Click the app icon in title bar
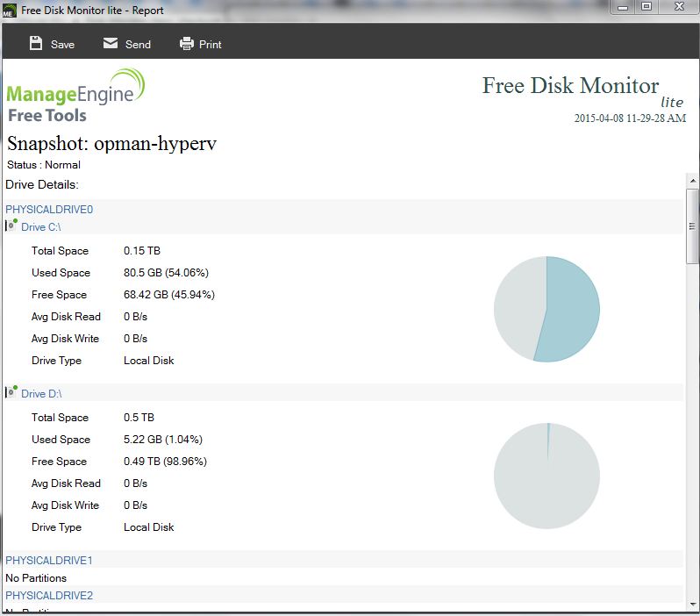The width and height of the screenshot is (700, 616). (10, 11)
